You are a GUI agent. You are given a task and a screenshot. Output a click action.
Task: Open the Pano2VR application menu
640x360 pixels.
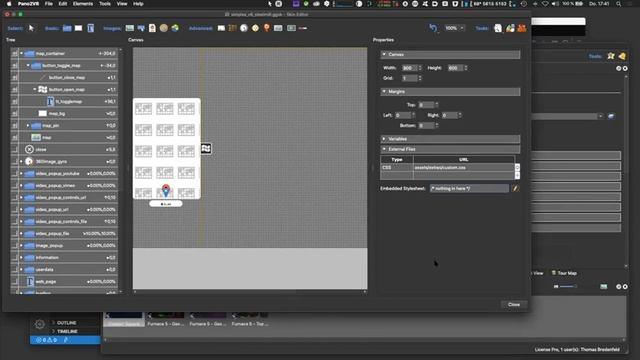coord(28,4)
